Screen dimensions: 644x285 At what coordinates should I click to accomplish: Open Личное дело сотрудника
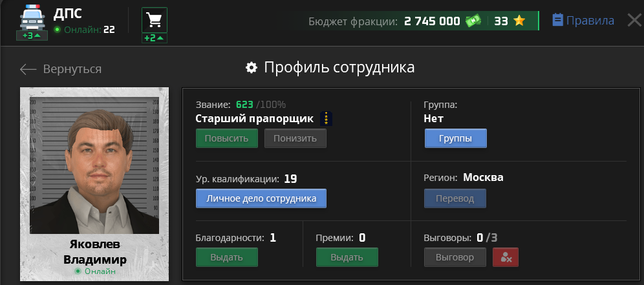261,198
